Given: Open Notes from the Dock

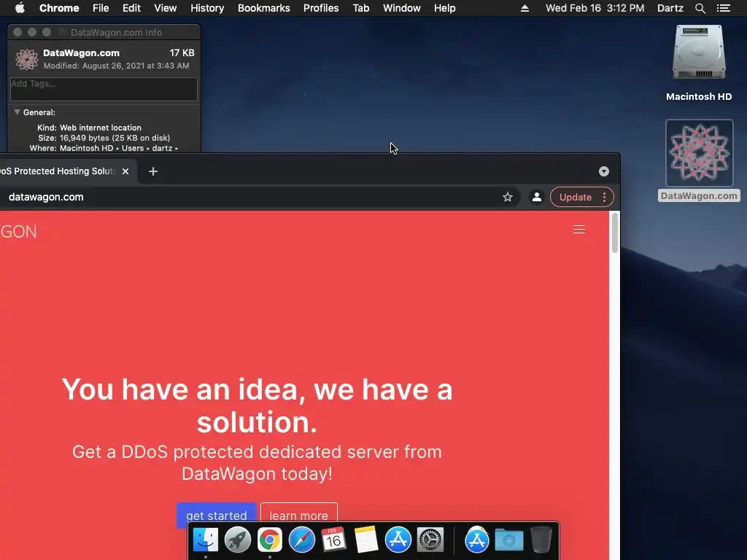Looking at the screenshot, I should 366,540.
